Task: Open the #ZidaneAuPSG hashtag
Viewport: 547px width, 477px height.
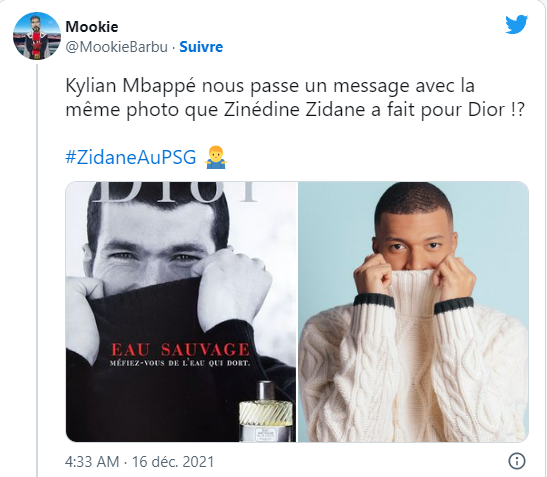Action: coord(131,157)
